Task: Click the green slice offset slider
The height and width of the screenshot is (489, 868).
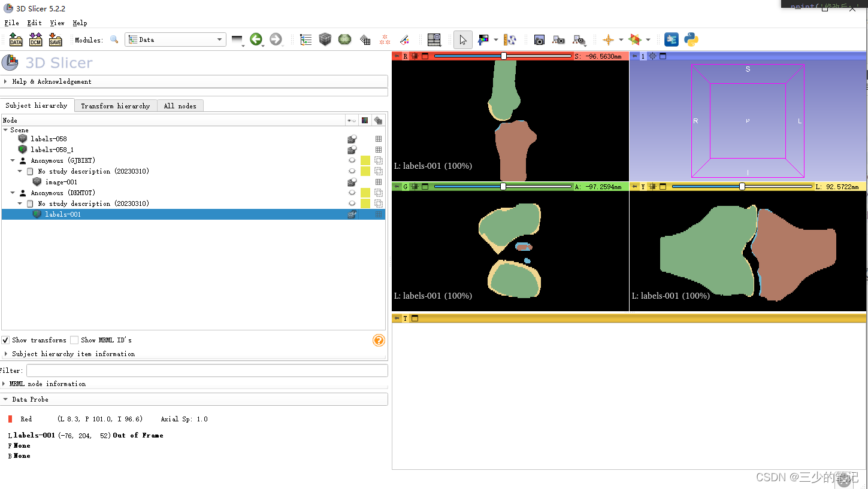Action: 503,186
